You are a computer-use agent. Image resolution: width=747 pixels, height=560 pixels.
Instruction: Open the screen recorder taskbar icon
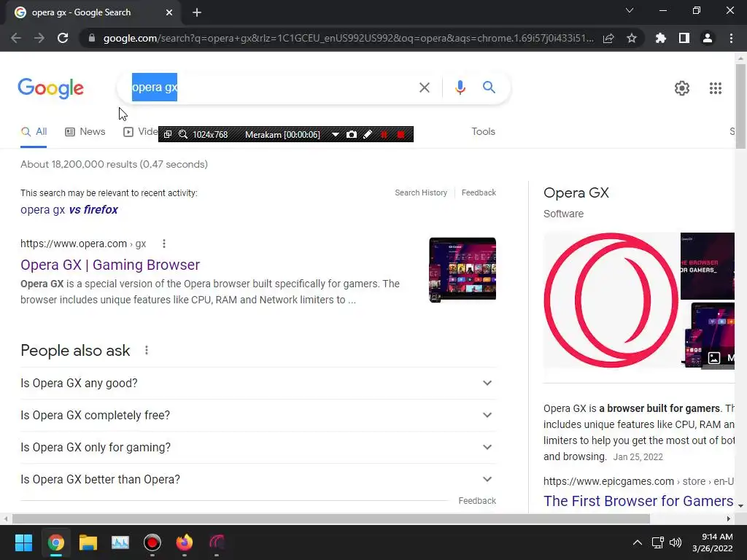point(152,542)
